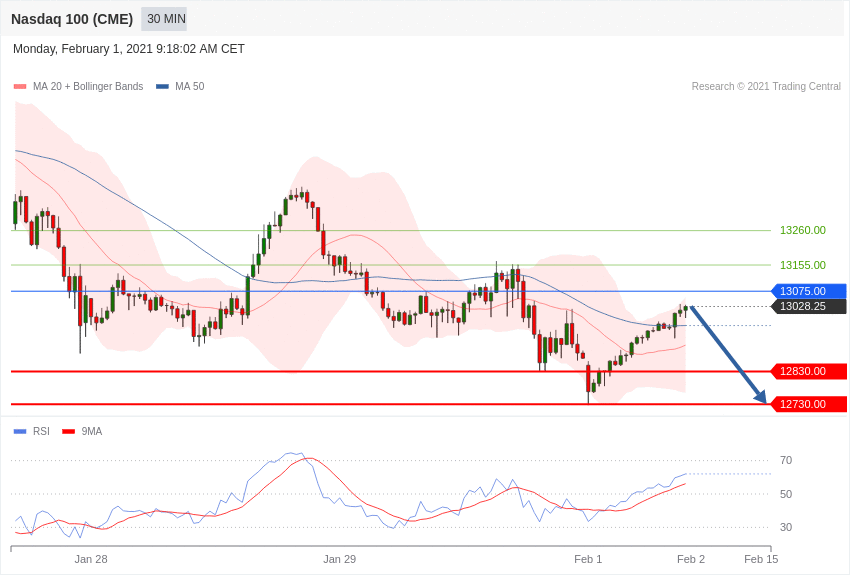This screenshot has height=576, width=850.
Task: Click the Jan 29 date axis label
Action: click(x=339, y=559)
